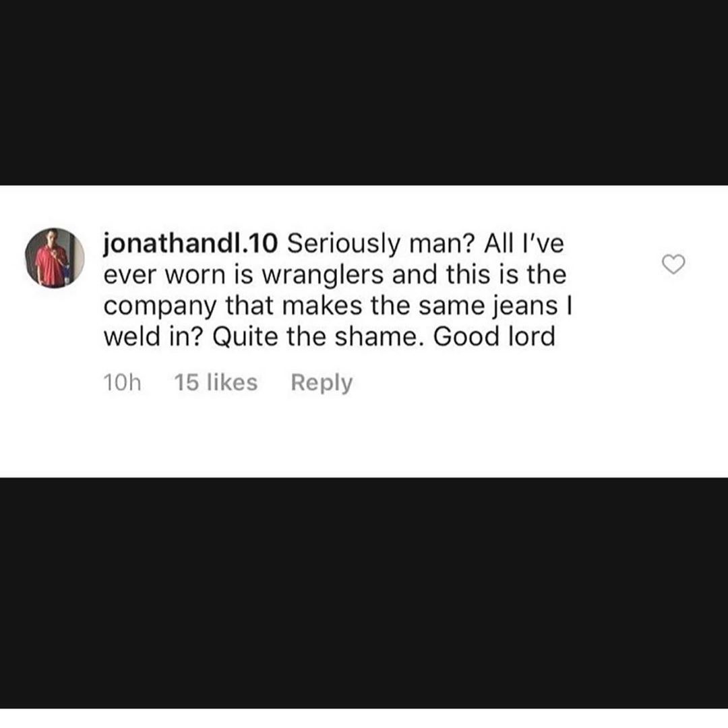Click "Good lord" at the comment's end
Image resolution: width=728 pixels, height=728 pixels.
494,336
